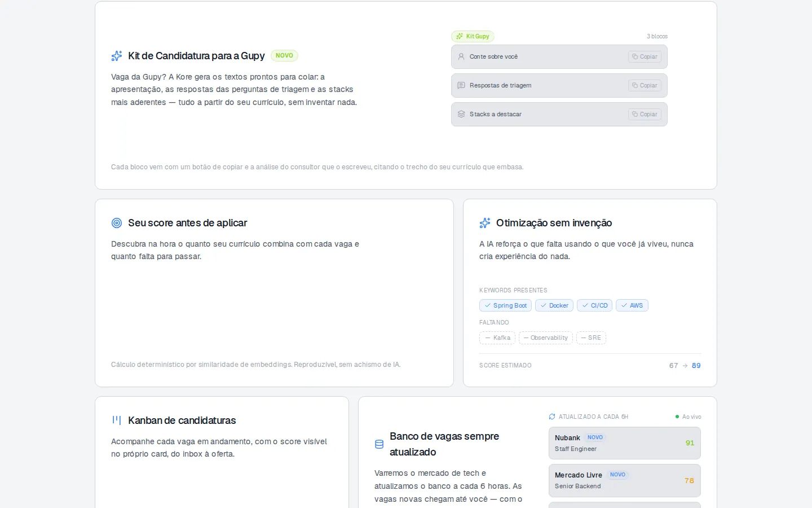Select the CI/CD keyword chip
The height and width of the screenshot is (508, 812).
594,305
